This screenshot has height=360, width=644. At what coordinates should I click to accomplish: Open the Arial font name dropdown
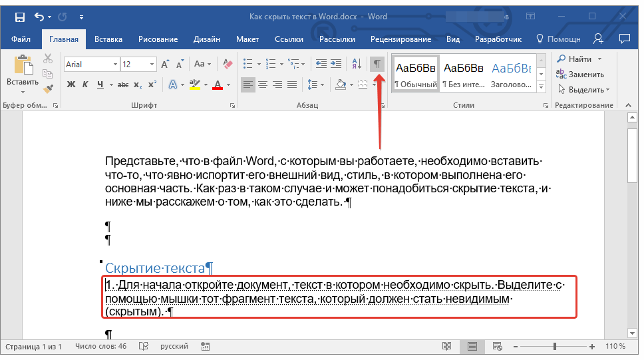click(x=114, y=65)
